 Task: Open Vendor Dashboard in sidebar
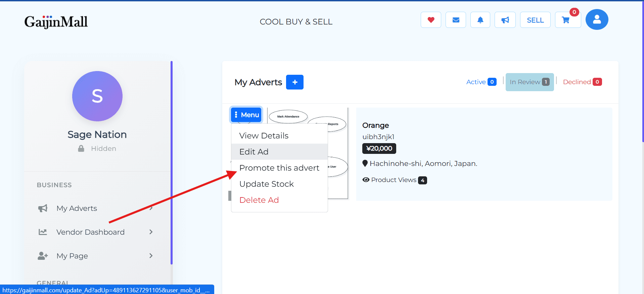point(96,232)
